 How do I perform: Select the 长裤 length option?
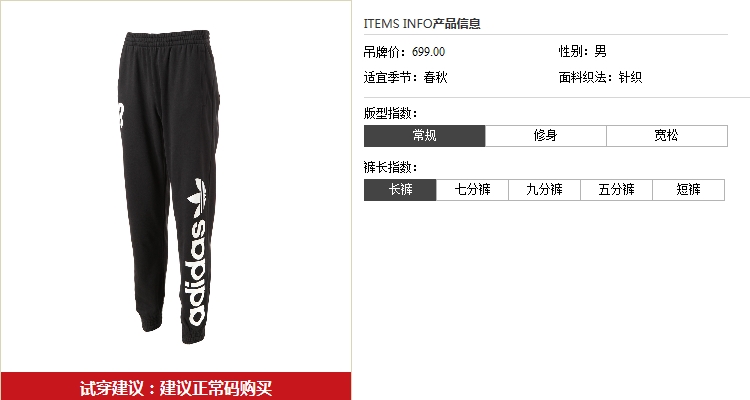[x=400, y=190]
